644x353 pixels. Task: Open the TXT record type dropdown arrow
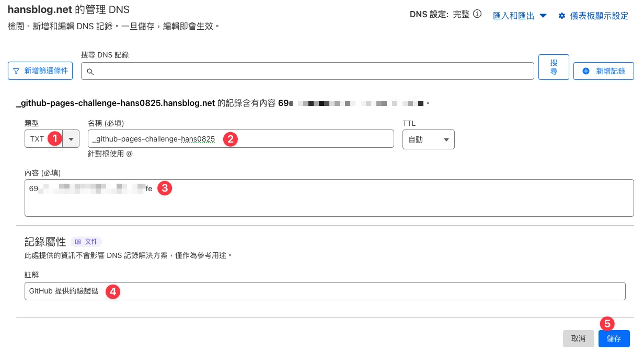(71, 139)
